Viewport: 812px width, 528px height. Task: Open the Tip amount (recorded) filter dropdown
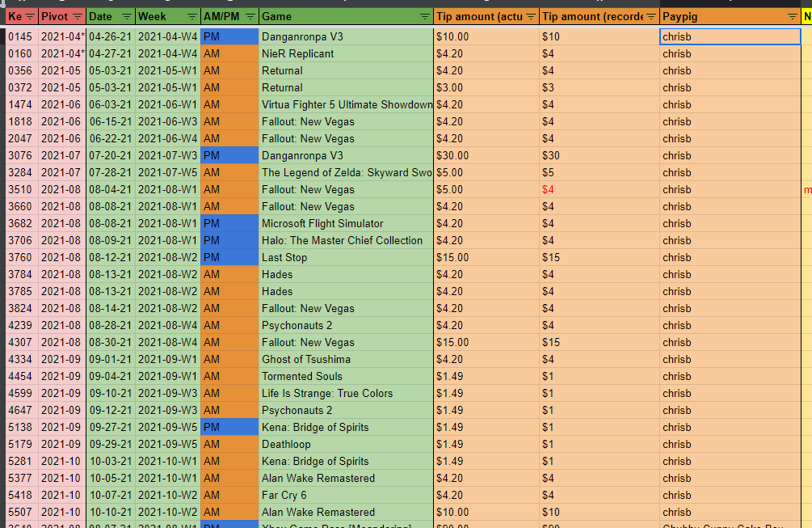[x=651, y=17]
